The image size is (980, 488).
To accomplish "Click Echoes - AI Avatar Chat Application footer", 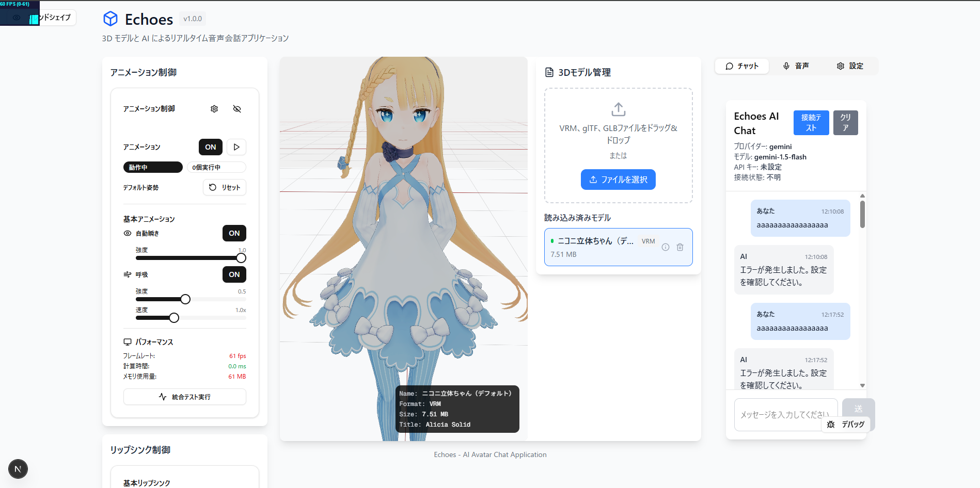I will (x=490, y=454).
